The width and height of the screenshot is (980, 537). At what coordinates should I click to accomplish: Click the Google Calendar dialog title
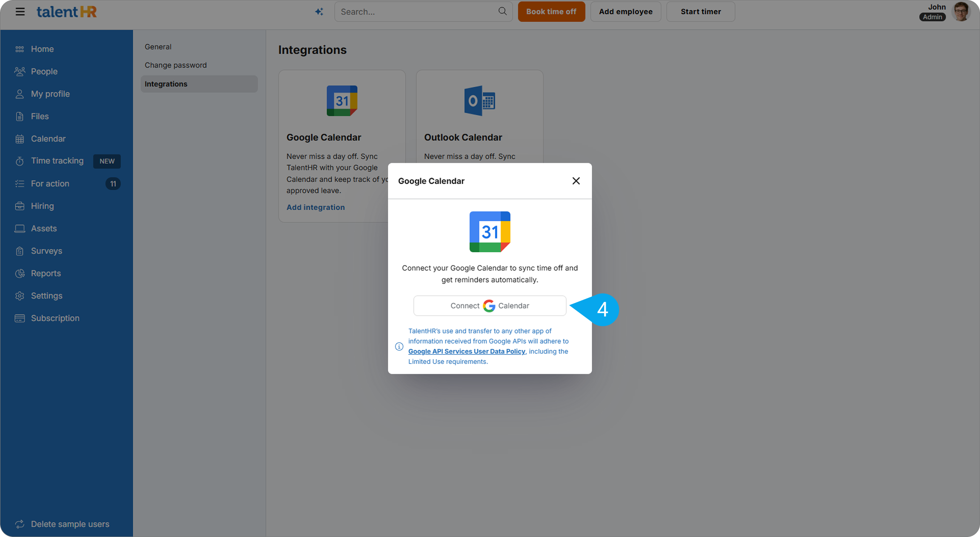[x=431, y=181]
